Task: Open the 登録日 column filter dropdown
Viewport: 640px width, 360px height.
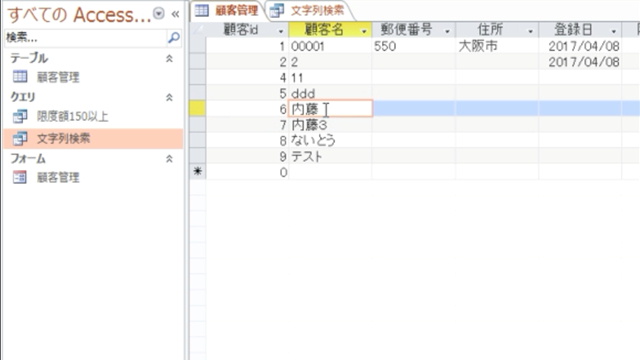Action: (614, 31)
